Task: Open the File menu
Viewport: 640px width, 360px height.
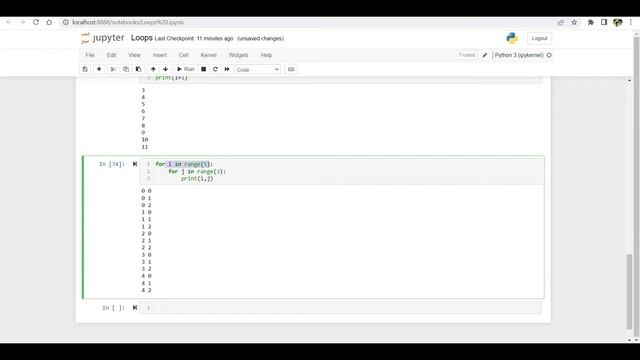Action: tap(90, 55)
